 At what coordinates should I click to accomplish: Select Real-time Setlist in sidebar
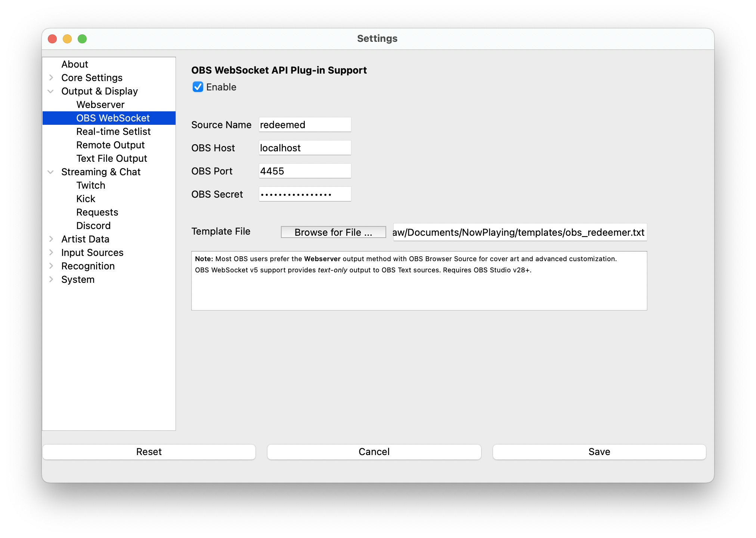click(x=113, y=132)
